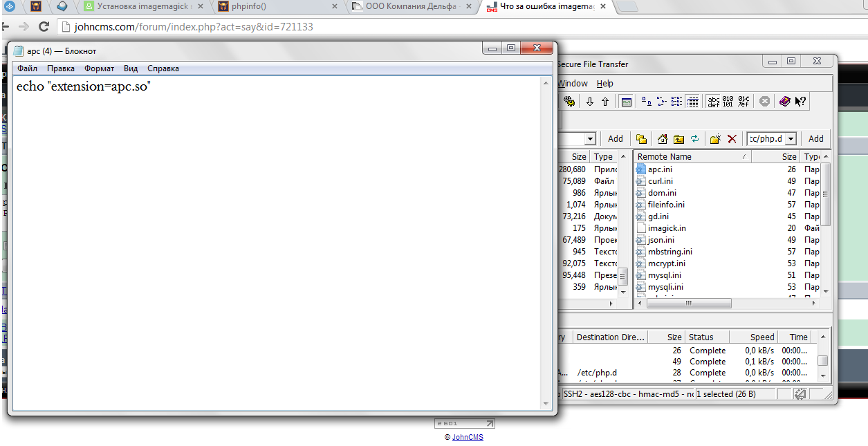
Task: Select mysqli.ini remote file
Action: 665,286
